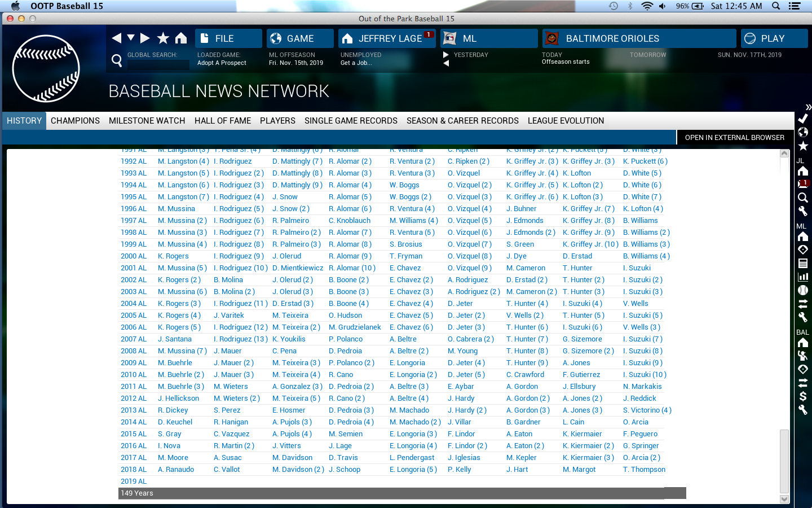Click the baseball icon in right sidebar

tap(803, 290)
